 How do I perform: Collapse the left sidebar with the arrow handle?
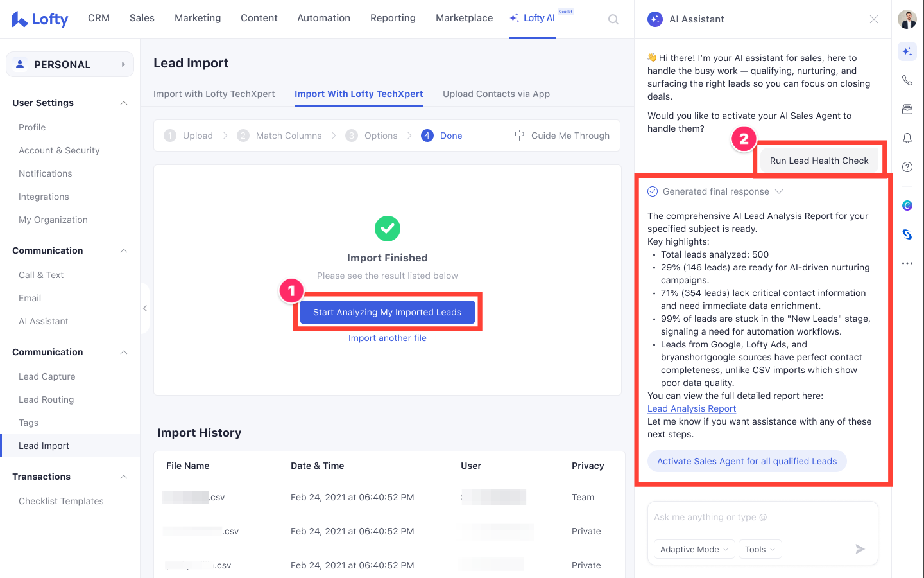[x=145, y=308]
